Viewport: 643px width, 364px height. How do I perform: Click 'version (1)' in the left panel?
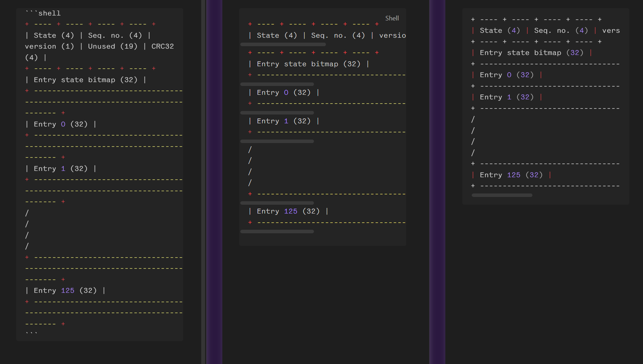(x=50, y=46)
